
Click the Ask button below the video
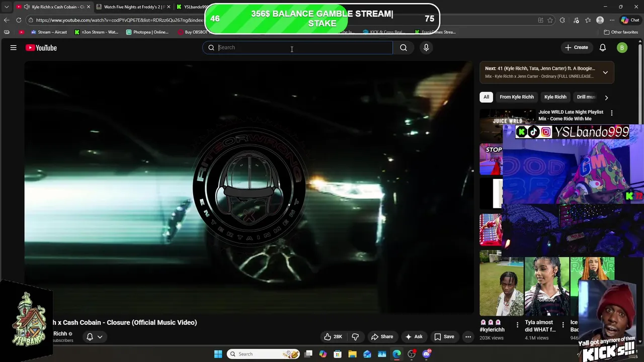point(414,336)
